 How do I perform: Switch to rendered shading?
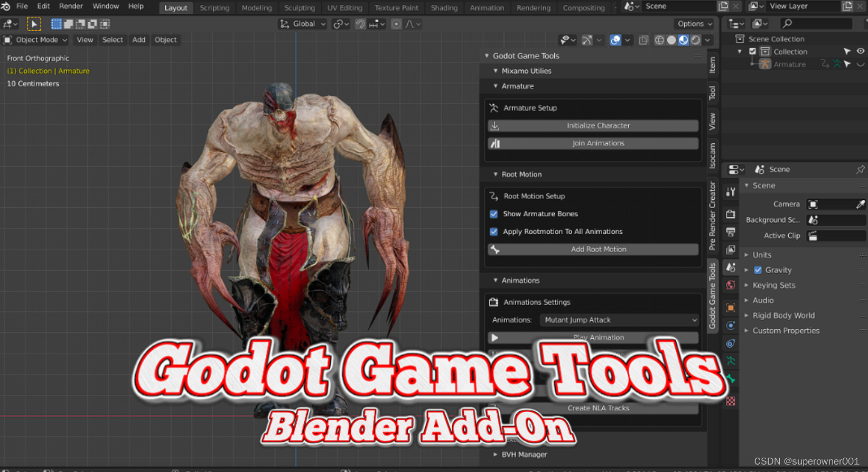point(696,40)
